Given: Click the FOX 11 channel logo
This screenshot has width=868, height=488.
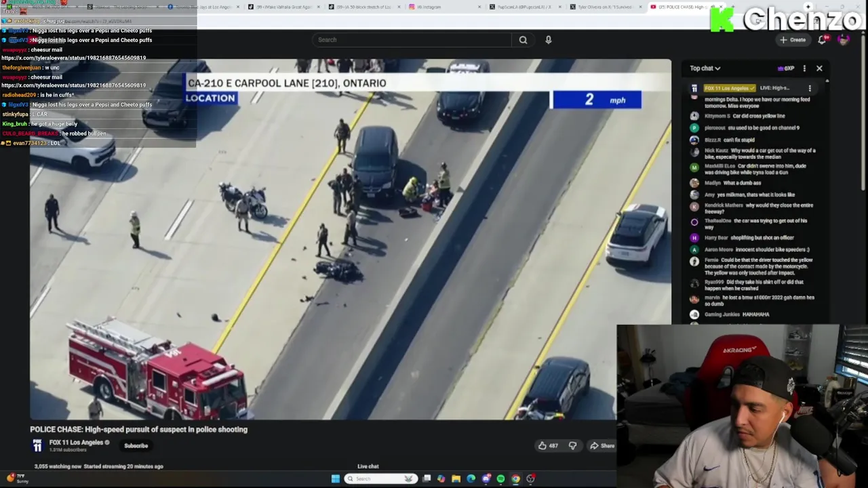Looking at the screenshot, I should [x=37, y=445].
